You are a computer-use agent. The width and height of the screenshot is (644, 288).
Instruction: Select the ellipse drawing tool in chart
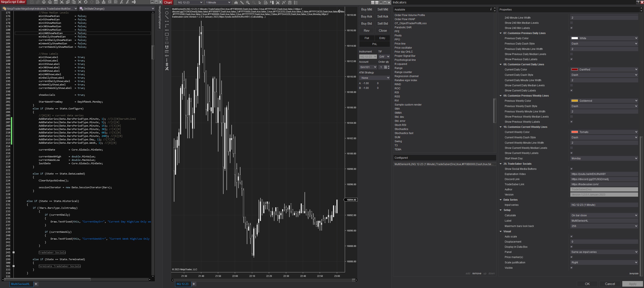coord(167,13)
